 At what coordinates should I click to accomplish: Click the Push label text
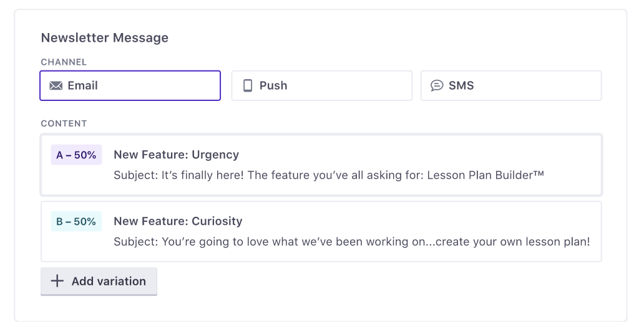tap(273, 86)
